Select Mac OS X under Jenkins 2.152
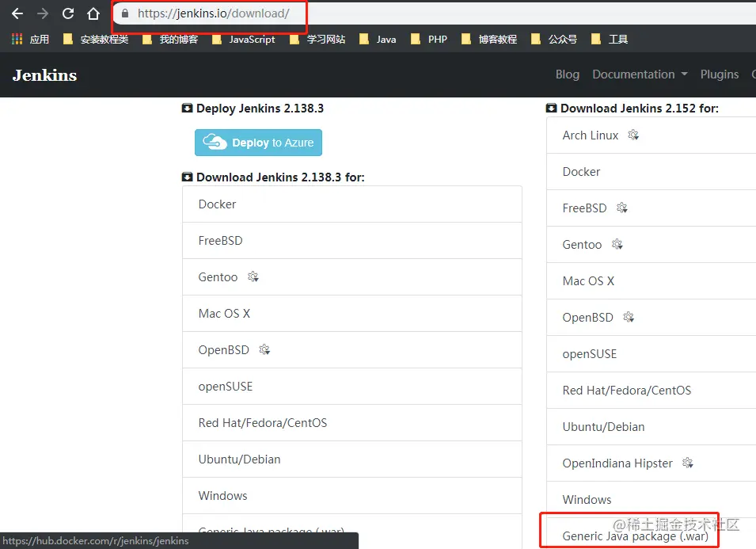756x549 pixels. click(x=652, y=281)
